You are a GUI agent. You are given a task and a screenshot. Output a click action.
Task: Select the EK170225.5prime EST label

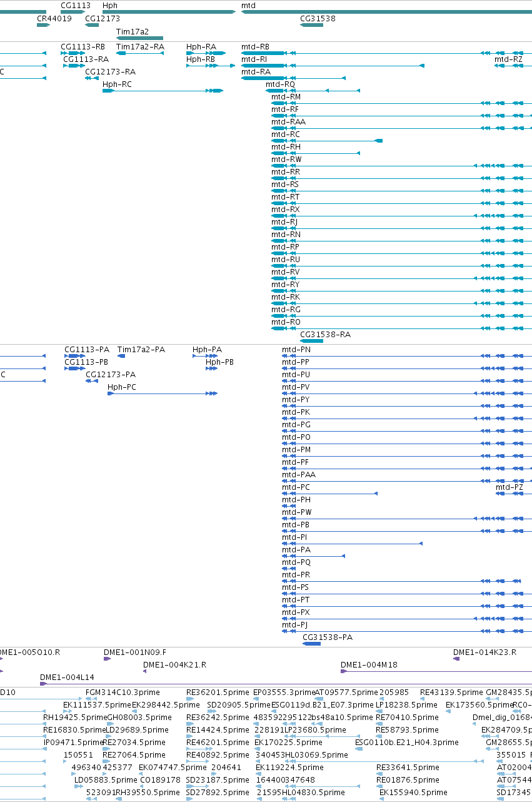click(x=287, y=743)
